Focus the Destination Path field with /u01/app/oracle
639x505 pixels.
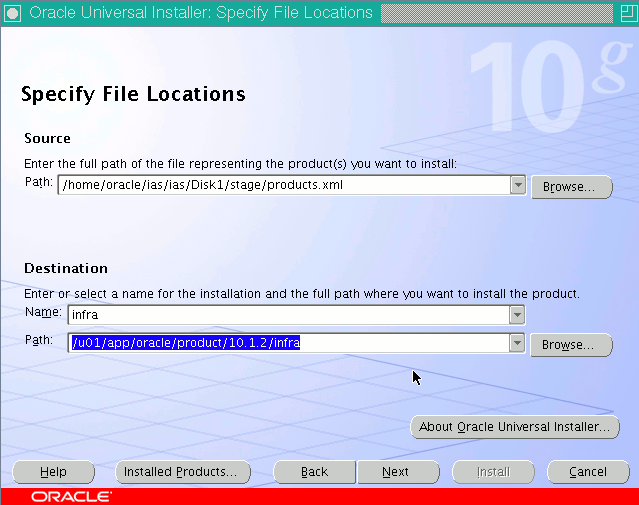coord(289,343)
